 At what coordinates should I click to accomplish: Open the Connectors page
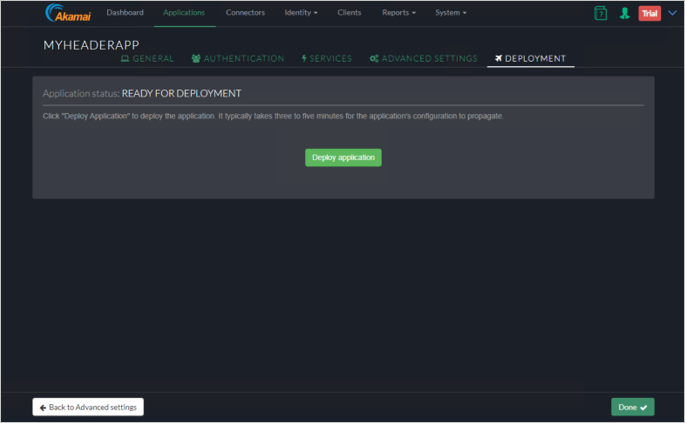(245, 13)
